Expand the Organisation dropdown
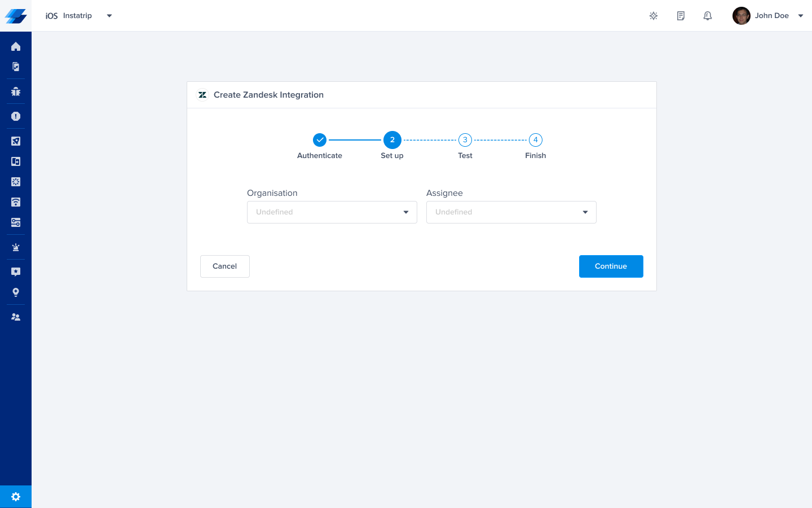Image resolution: width=812 pixels, height=508 pixels. coord(332,212)
